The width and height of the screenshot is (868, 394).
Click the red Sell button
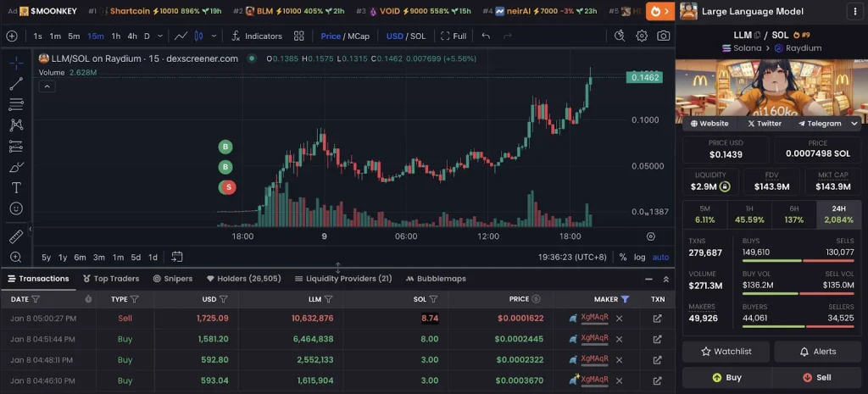(818, 377)
